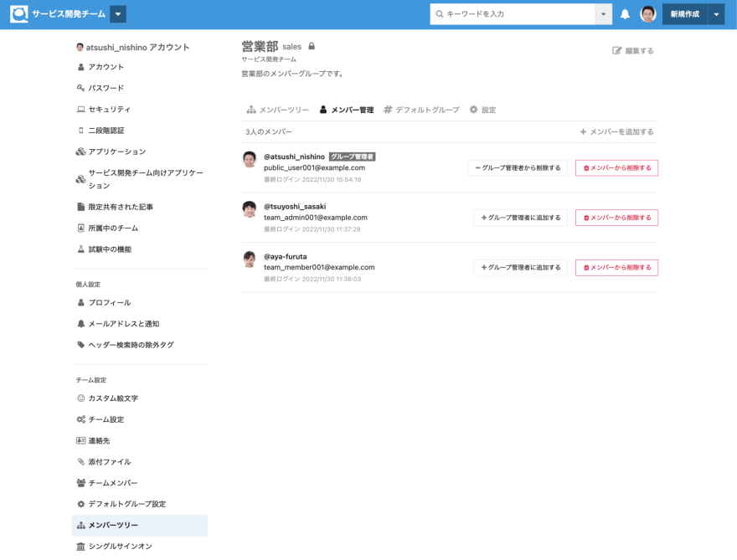Click メールアドレスと通知 bell icon
The image size is (737, 560).
81,324
